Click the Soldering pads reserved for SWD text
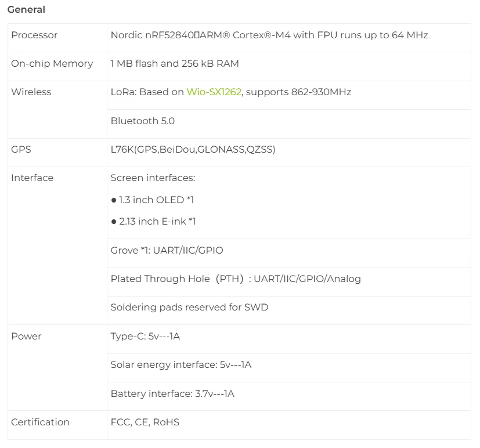Viewport: 480px width, 448px height. (x=189, y=308)
